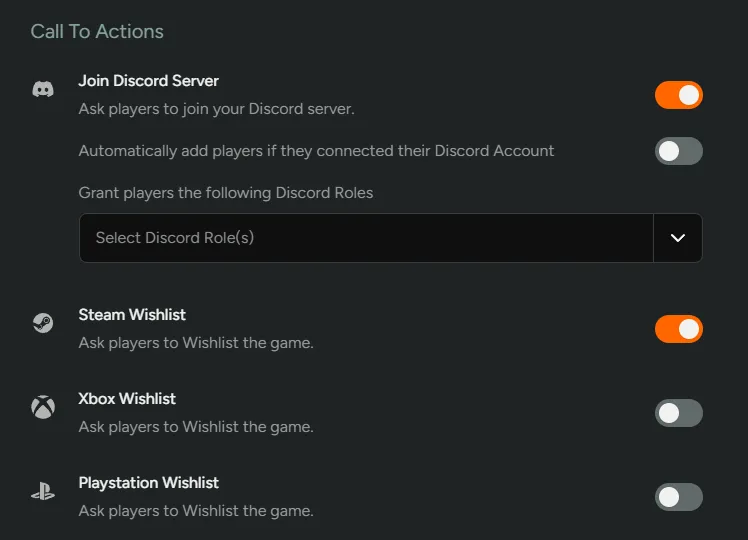Turn off the Steam Wishlist toggle

(x=679, y=329)
